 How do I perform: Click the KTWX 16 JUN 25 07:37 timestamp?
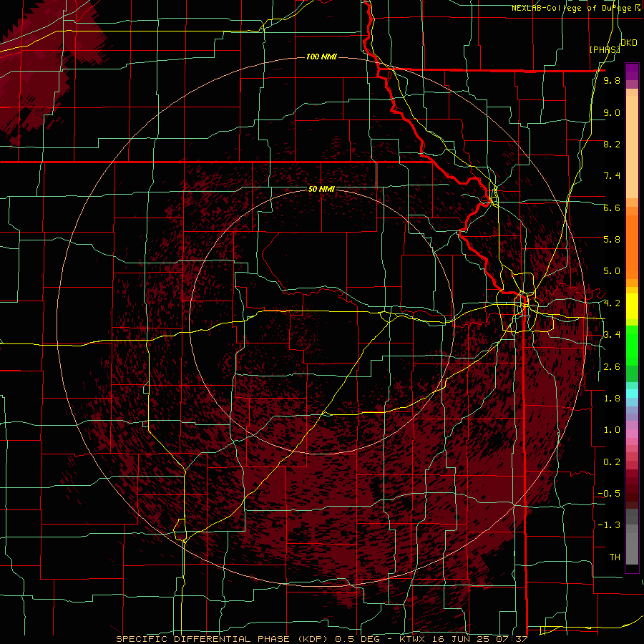(463, 639)
